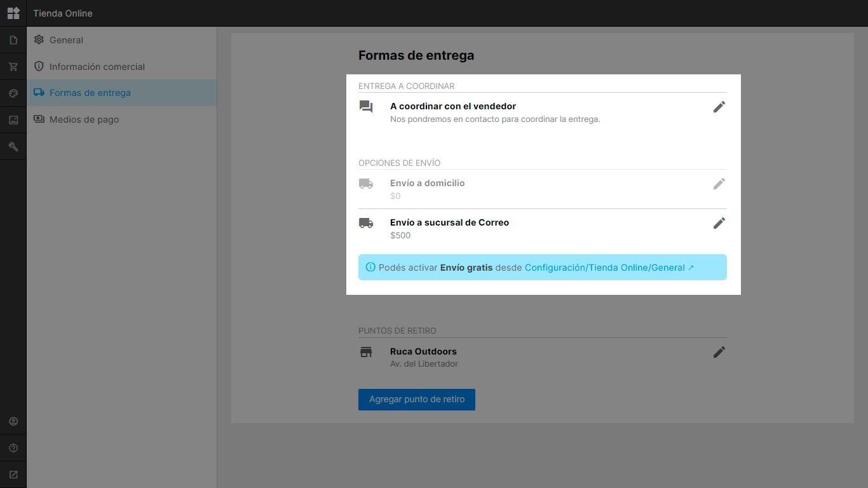Click store icon beside 'Ruca Outdoors'

click(366, 352)
